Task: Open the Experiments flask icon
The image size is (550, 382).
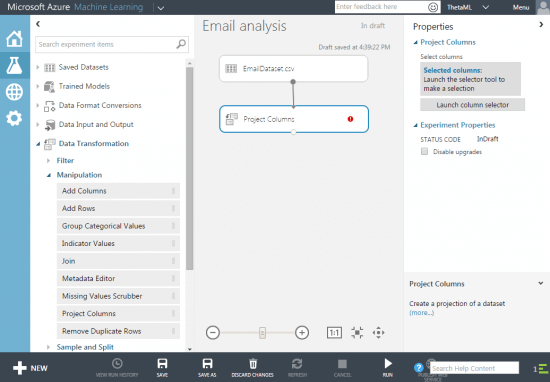Action: pyautogui.click(x=14, y=65)
